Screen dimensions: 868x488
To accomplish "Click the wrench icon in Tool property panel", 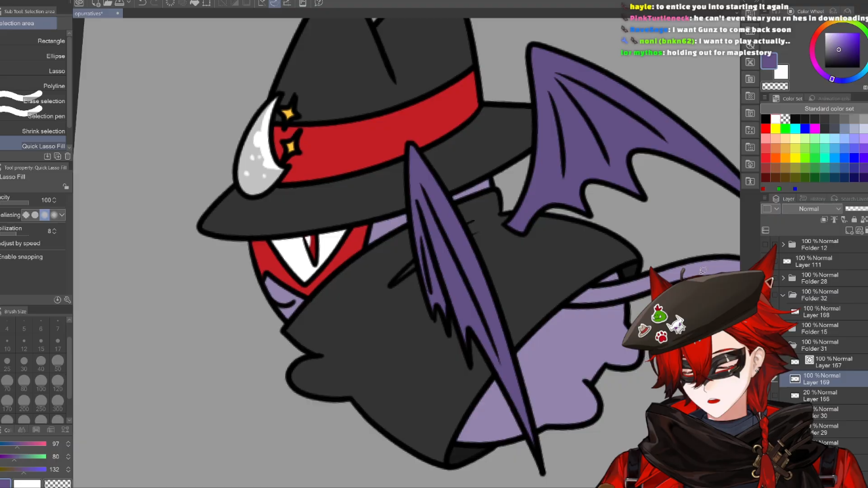I will click(67, 299).
